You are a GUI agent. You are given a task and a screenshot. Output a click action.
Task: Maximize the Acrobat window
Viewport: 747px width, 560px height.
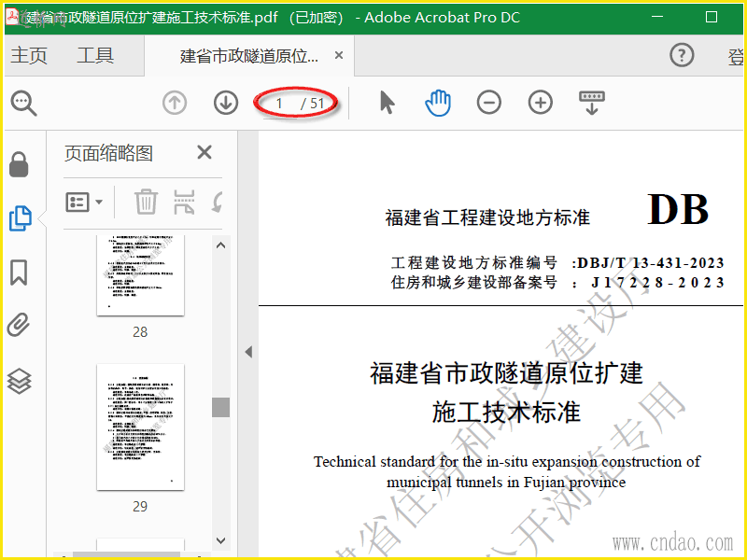click(x=712, y=17)
